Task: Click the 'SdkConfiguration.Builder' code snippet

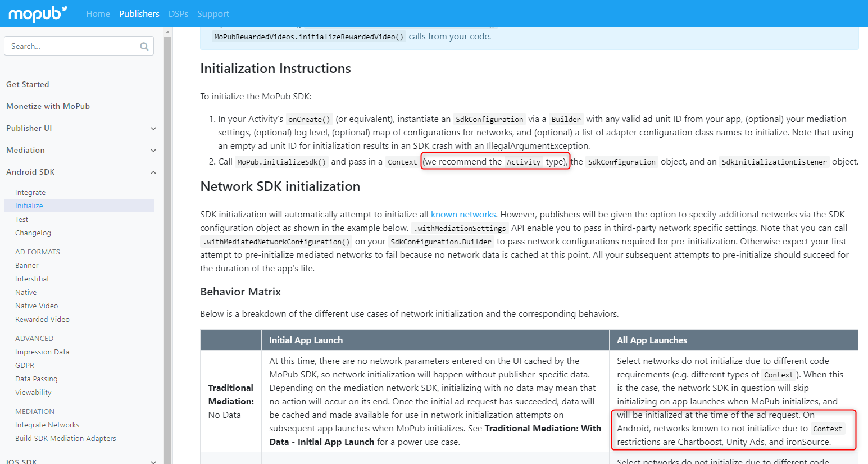Action: click(441, 242)
